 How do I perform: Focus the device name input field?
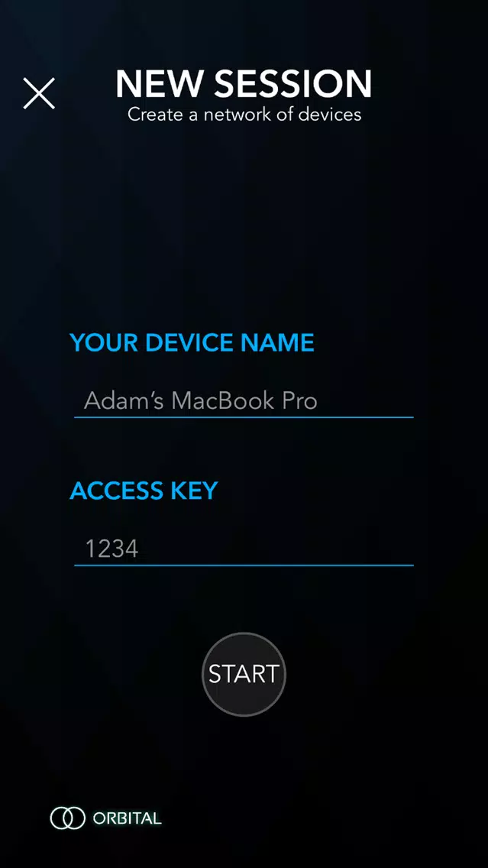click(244, 401)
